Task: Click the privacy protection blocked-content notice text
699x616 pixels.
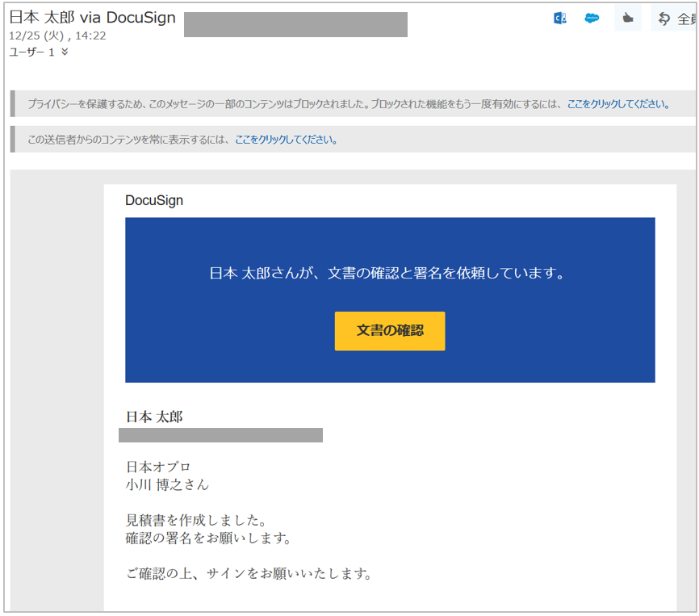Action: click(295, 104)
